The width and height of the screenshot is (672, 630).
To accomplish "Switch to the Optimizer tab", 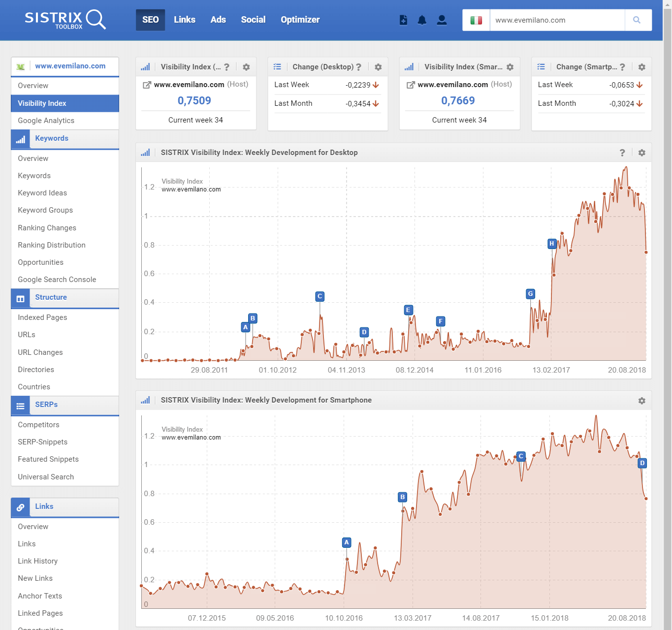I will tap(300, 20).
